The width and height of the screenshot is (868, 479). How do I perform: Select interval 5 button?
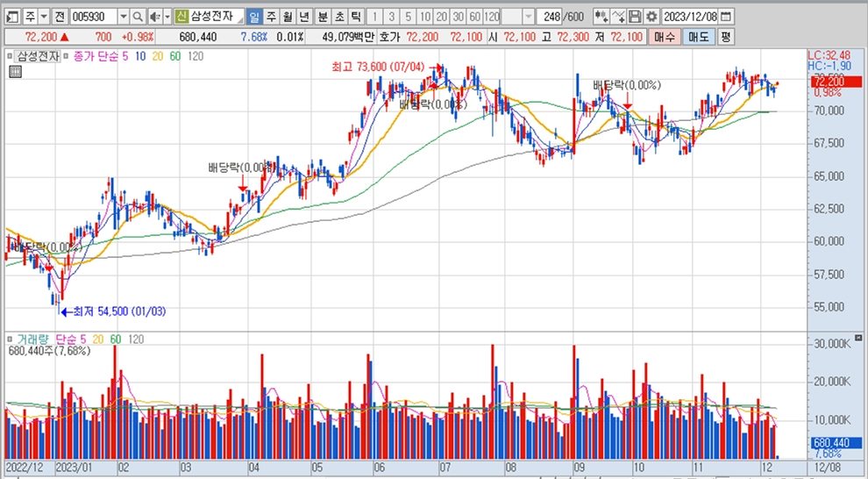[409, 17]
